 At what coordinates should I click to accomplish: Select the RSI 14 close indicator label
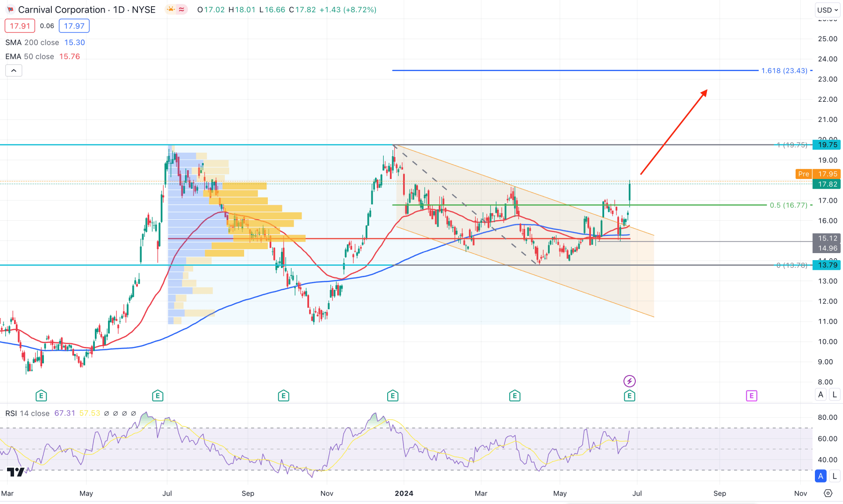[x=27, y=413]
